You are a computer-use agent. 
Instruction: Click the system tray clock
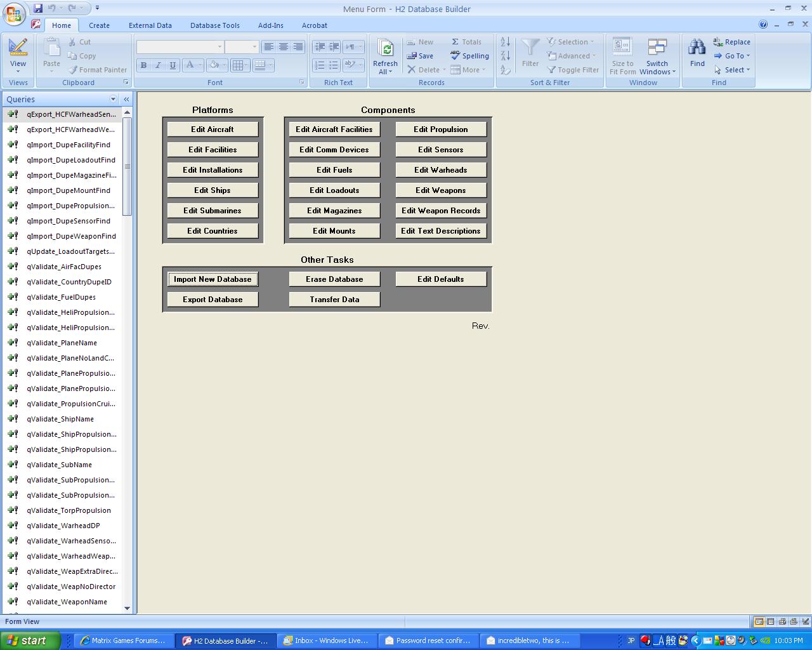[x=789, y=640]
